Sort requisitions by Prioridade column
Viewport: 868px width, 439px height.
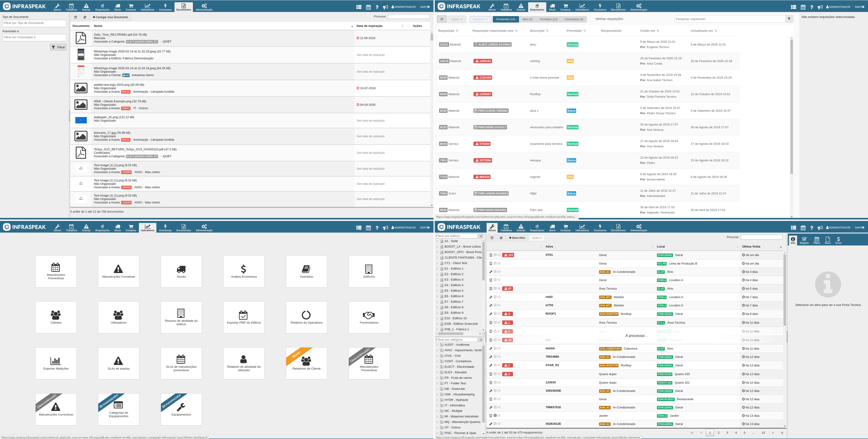tap(576, 31)
